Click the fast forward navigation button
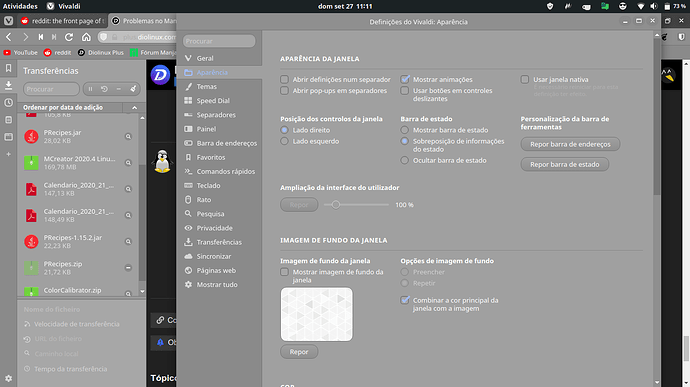 pyautogui.click(x=54, y=37)
